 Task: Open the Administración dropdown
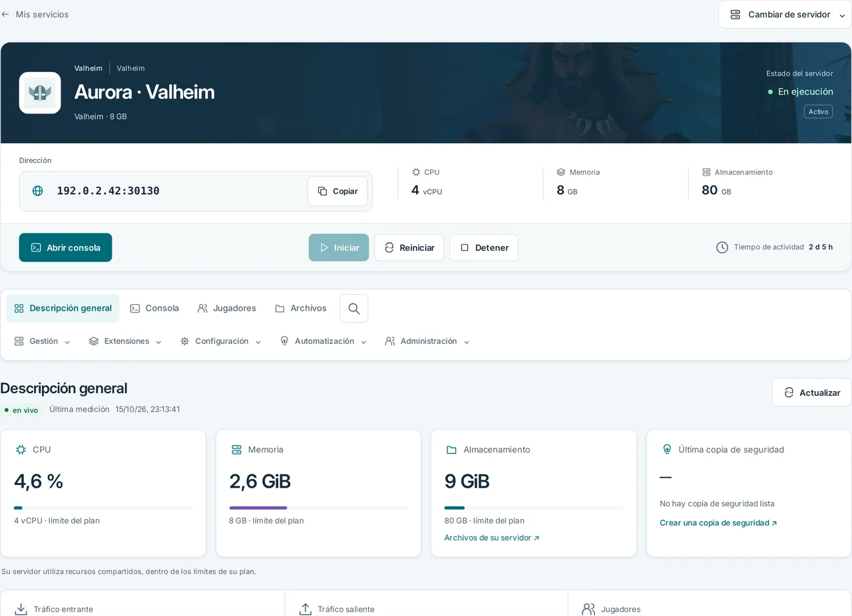[x=427, y=341]
